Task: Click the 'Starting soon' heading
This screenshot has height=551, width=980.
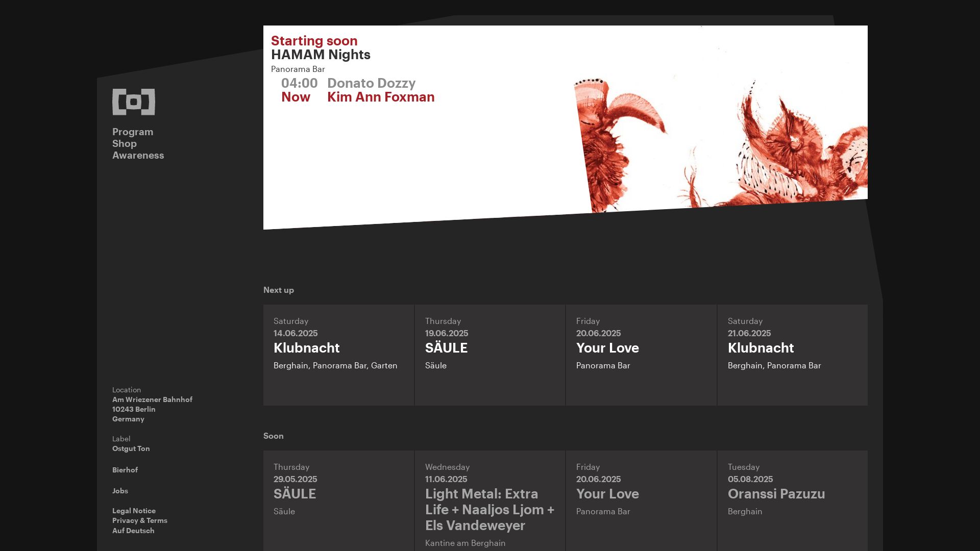Action: click(314, 41)
